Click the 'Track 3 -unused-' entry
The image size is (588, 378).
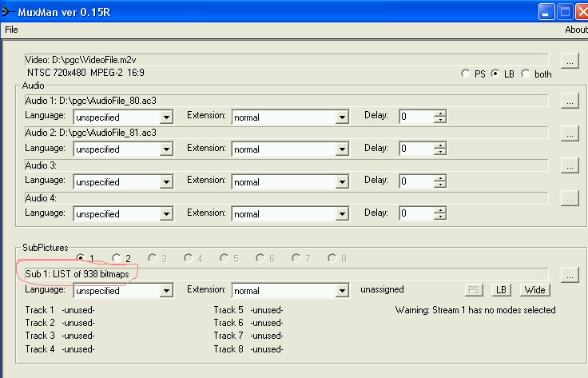coord(60,336)
